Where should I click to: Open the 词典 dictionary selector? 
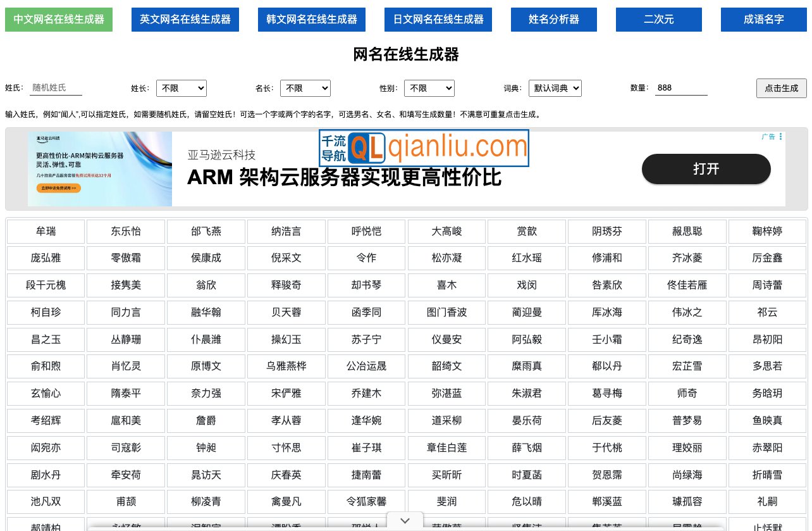[x=555, y=88]
